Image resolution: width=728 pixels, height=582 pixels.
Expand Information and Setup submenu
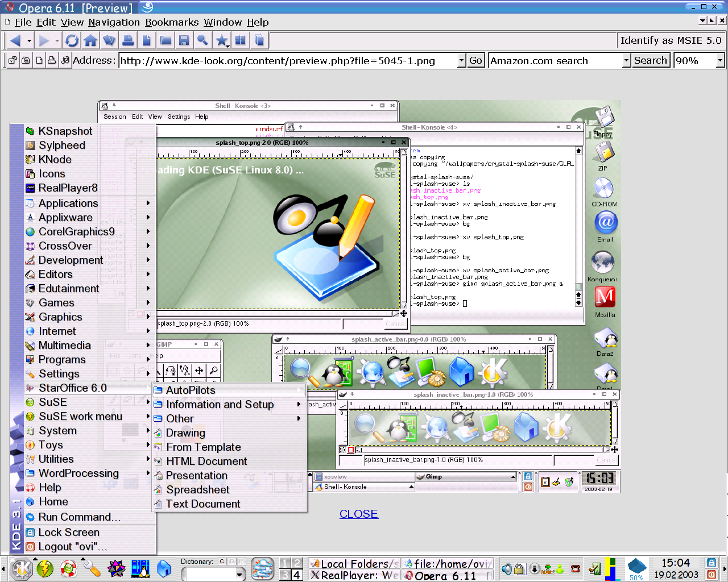[229, 404]
